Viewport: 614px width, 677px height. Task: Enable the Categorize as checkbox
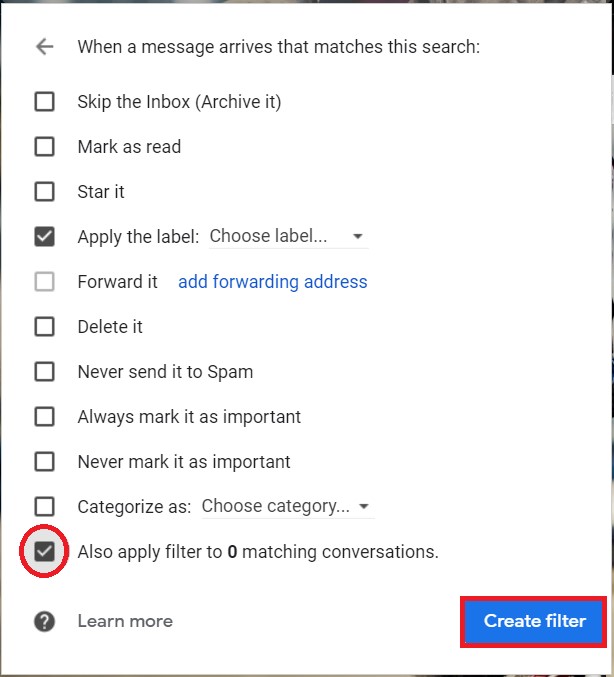point(44,507)
